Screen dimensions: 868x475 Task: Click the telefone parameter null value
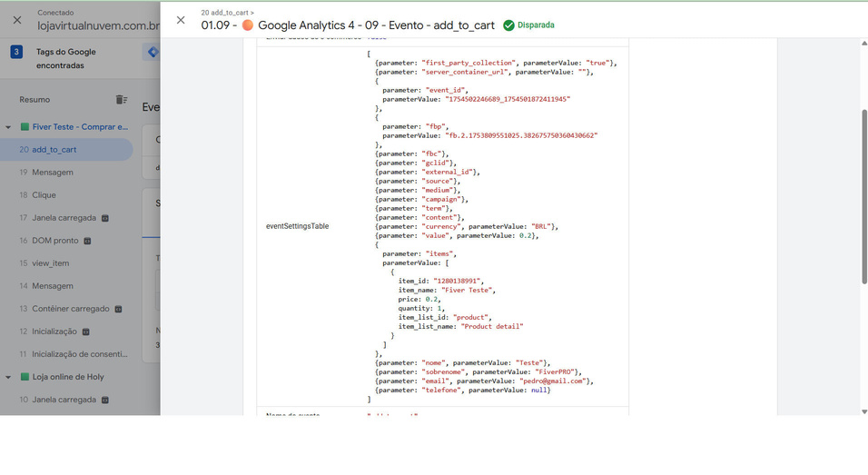click(539, 391)
